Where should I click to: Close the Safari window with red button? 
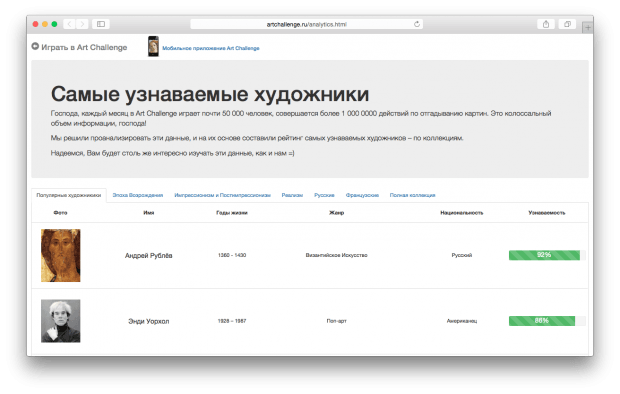(x=35, y=24)
